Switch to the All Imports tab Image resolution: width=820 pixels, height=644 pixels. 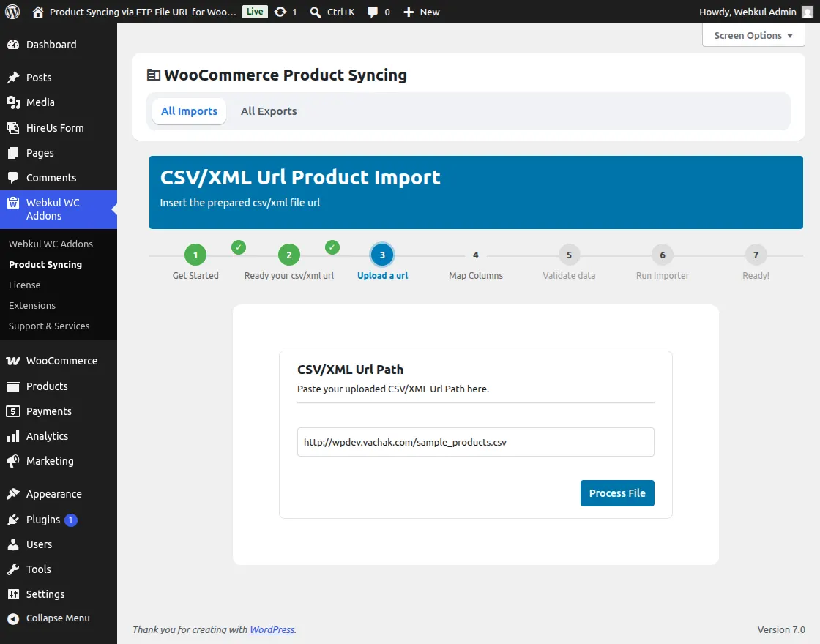point(190,111)
